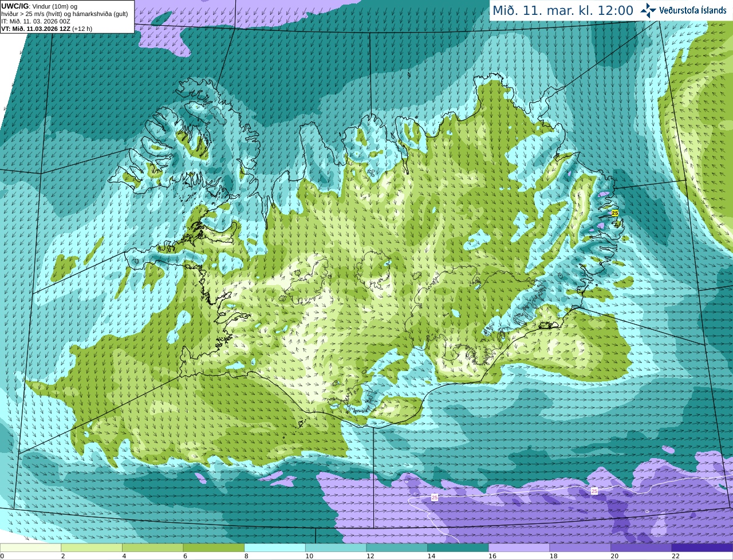Viewport: 733px width, 560px height.
Task: Pick the light lavender 16–18 legend swatch
Action: (519, 547)
